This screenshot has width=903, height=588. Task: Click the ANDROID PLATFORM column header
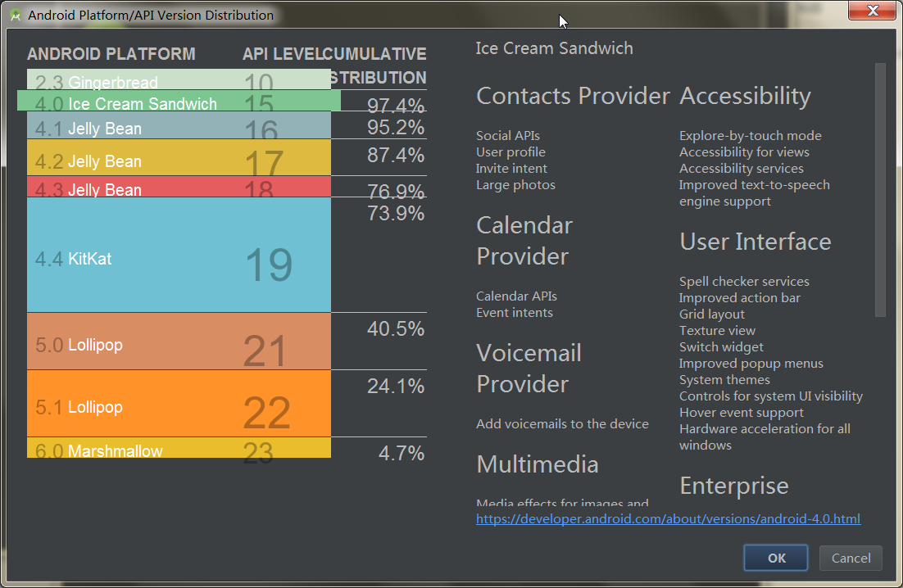click(111, 54)
